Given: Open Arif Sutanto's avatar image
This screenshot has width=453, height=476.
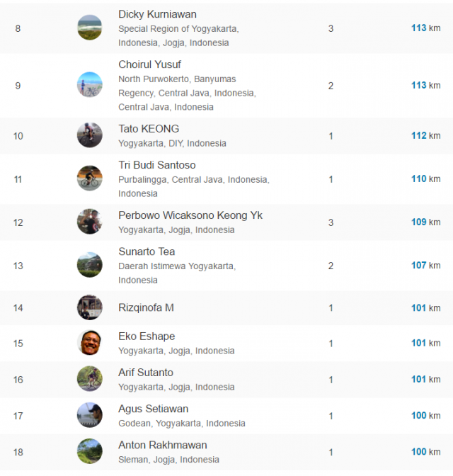Looking at the screenshot, I should [x=90, y=379].
